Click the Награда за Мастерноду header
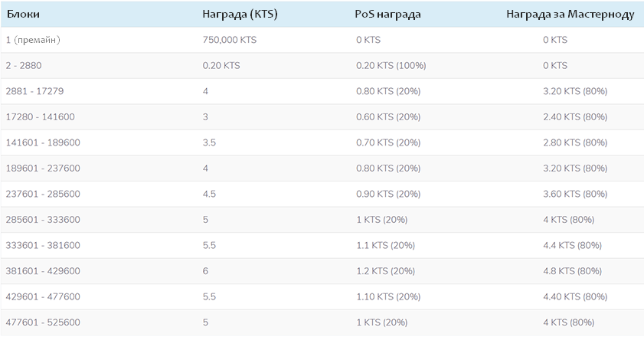Viewport: 644px width, 337px height. [570, 15]
